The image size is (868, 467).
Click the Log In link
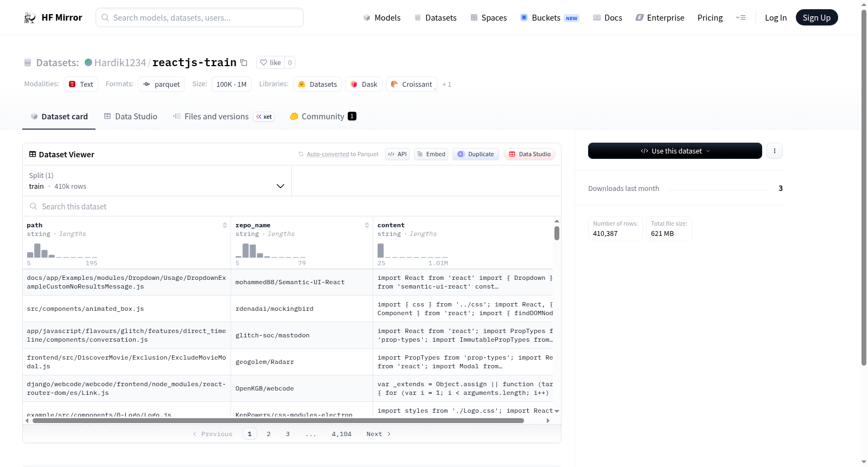776,18
